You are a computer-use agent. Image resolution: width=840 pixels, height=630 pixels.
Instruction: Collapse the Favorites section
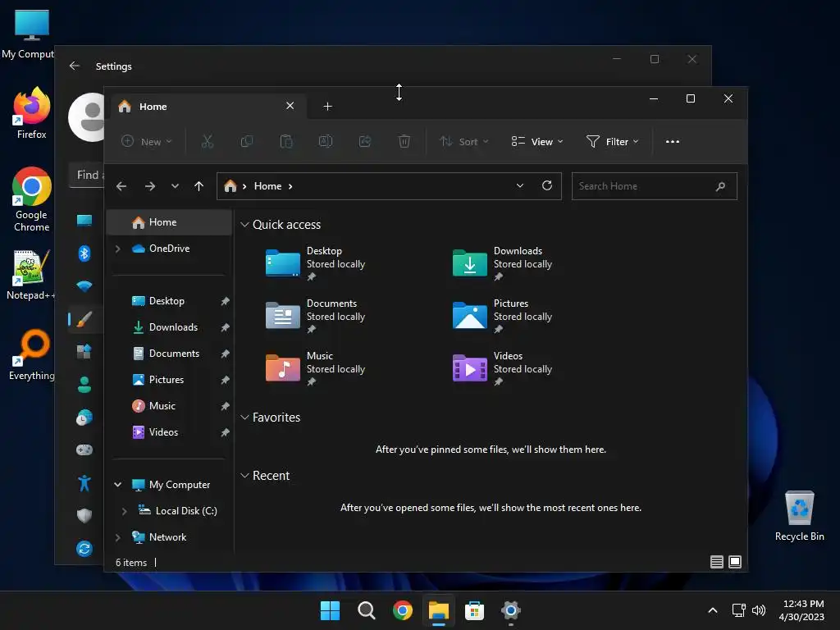(244, 417)
